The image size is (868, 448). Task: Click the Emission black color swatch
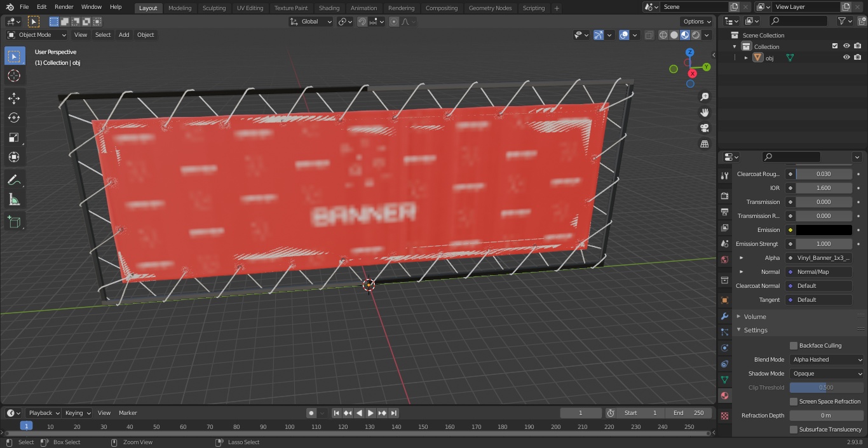pos(824,230)
